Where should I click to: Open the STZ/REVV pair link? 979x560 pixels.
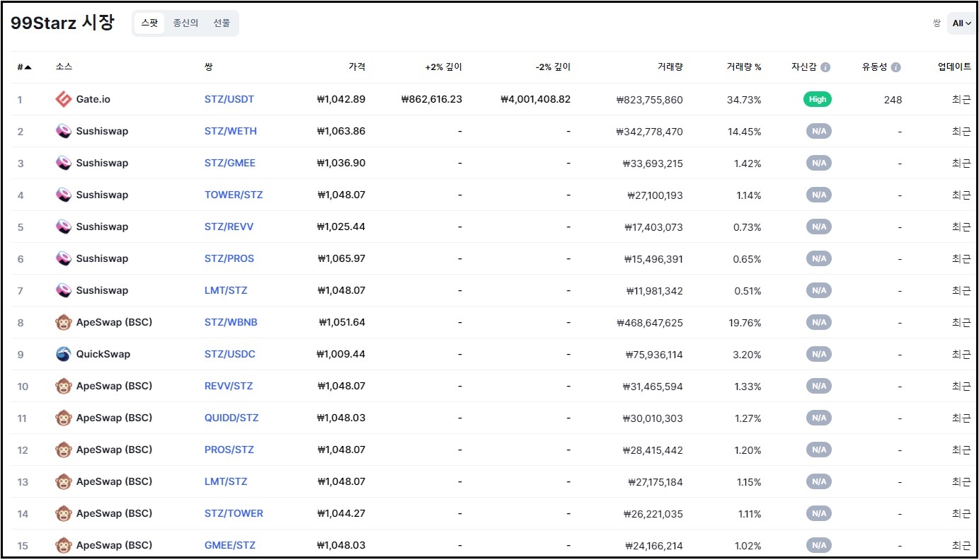[229, 227]
